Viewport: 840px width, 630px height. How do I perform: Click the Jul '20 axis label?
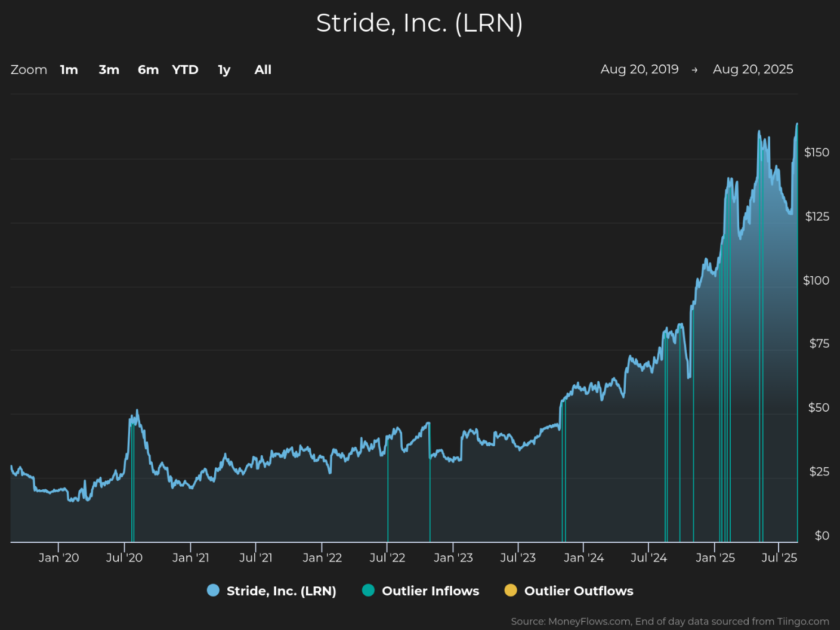pos(124,558)
